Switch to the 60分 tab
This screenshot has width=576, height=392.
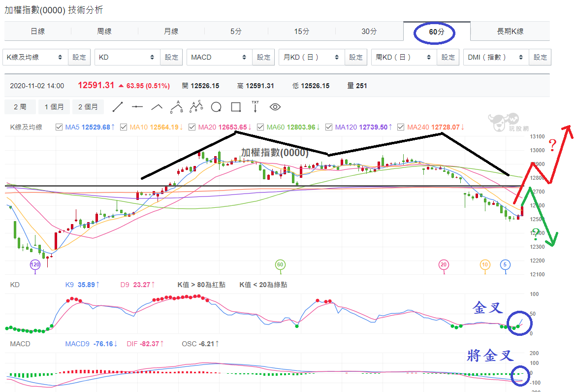click(436, 32)
